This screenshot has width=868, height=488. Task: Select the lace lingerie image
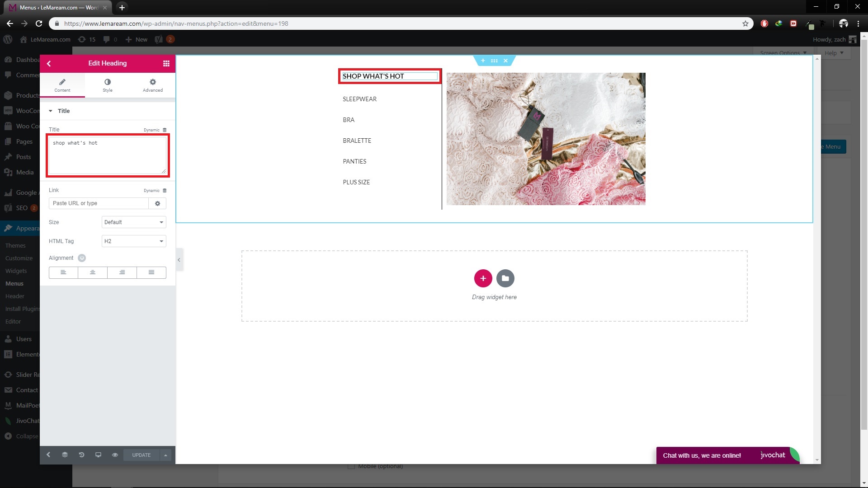pos(546,139)
